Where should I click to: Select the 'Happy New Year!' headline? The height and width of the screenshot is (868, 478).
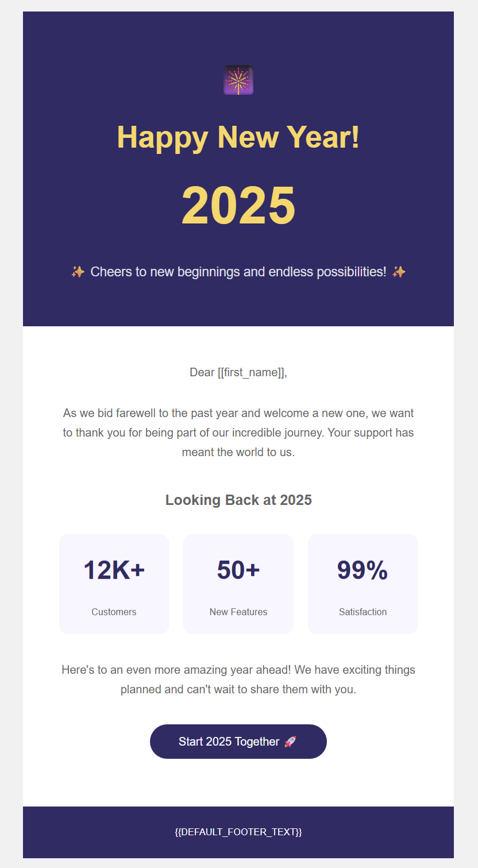pyautogui.click(x=238, y=137)
